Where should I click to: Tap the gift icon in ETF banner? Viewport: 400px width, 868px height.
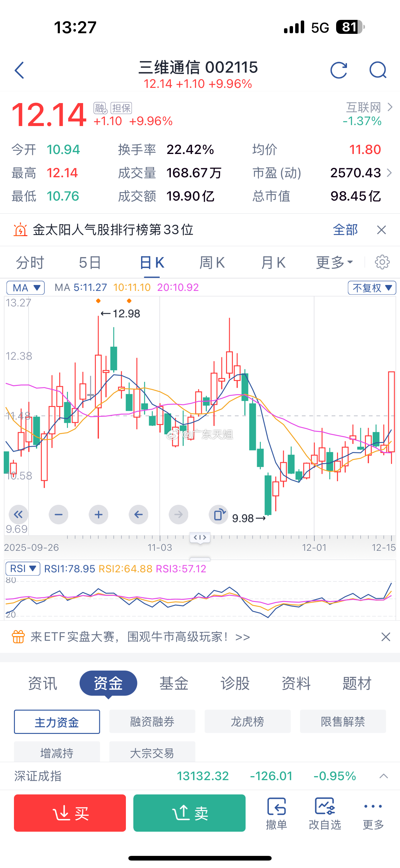[x=18, y=636]
